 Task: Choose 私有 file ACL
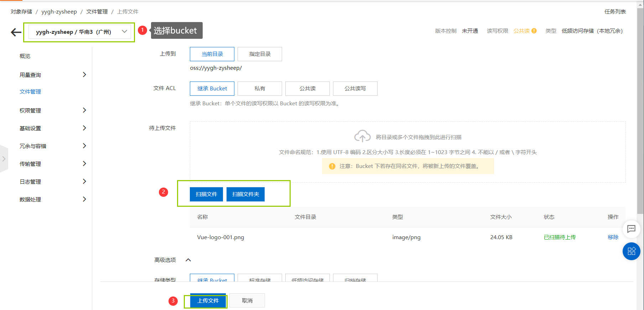tap(260, 89)
